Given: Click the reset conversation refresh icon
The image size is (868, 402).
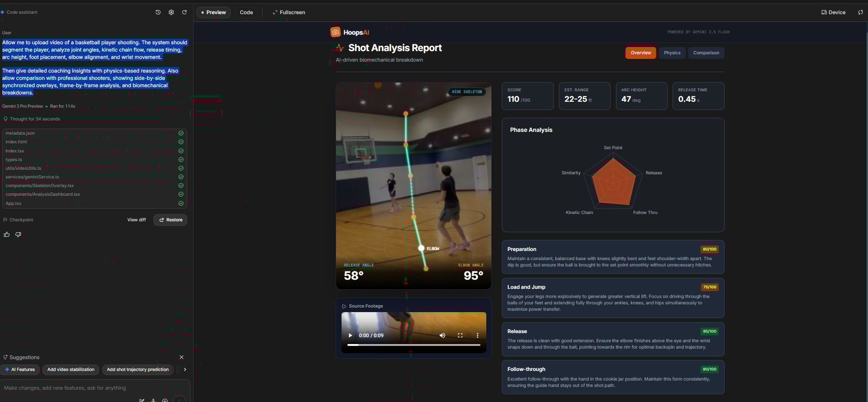Looking at the screenshot, I should coord(184,12).
